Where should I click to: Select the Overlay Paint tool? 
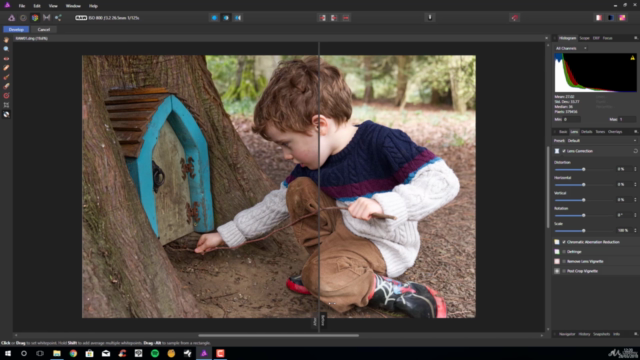pos(6,77)
